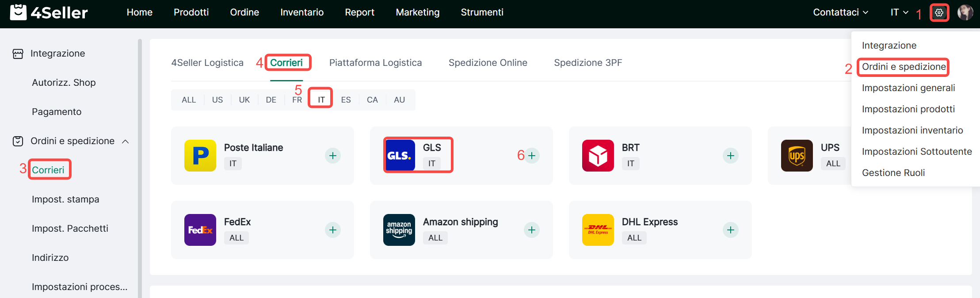
Task: Click the 4Seller logo
Action: pos(49,12)
